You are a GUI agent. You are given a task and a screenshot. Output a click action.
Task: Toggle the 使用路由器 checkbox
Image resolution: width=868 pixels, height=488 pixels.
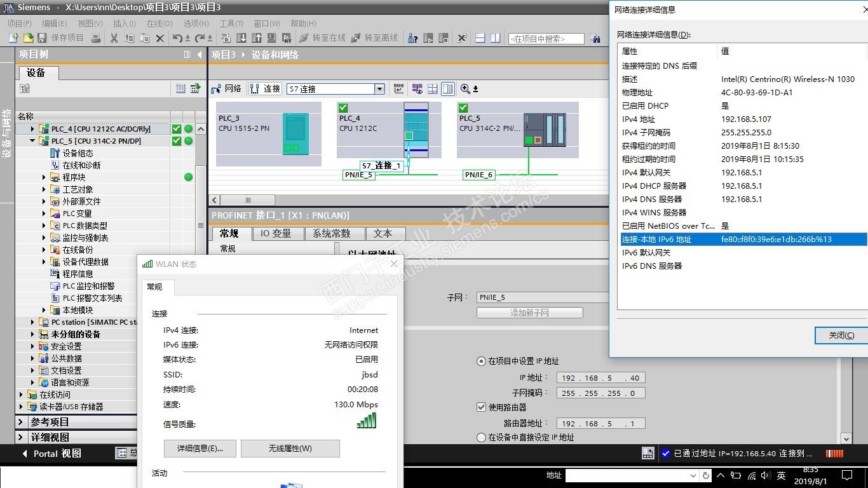tap(481, 407)
